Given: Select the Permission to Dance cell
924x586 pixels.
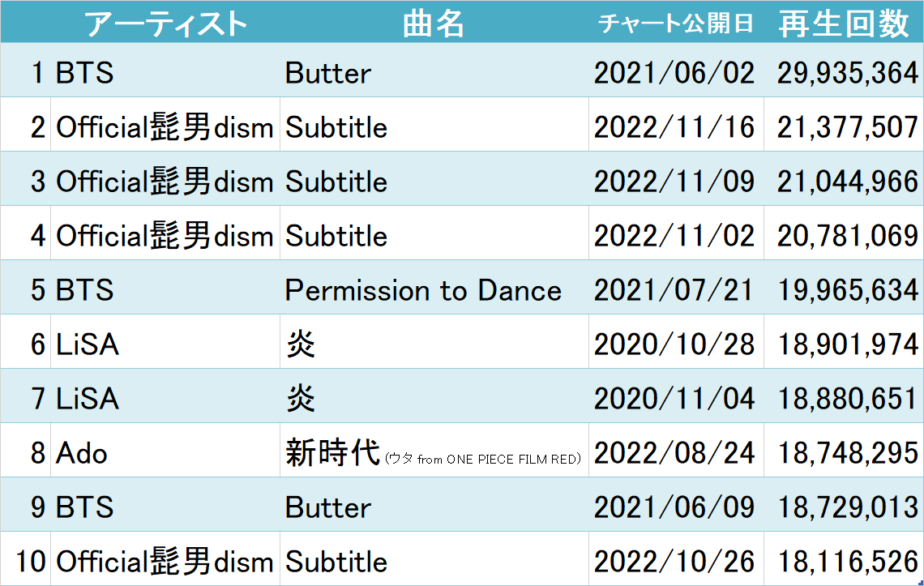Looking at the screenshot, I should pyautogui.click(x=423, y=290).
